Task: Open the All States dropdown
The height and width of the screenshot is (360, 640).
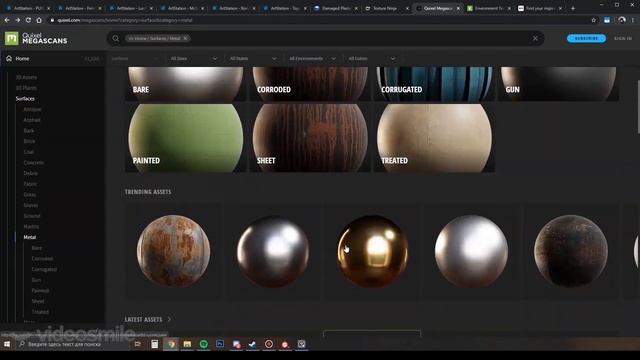Action: point(253,58)
